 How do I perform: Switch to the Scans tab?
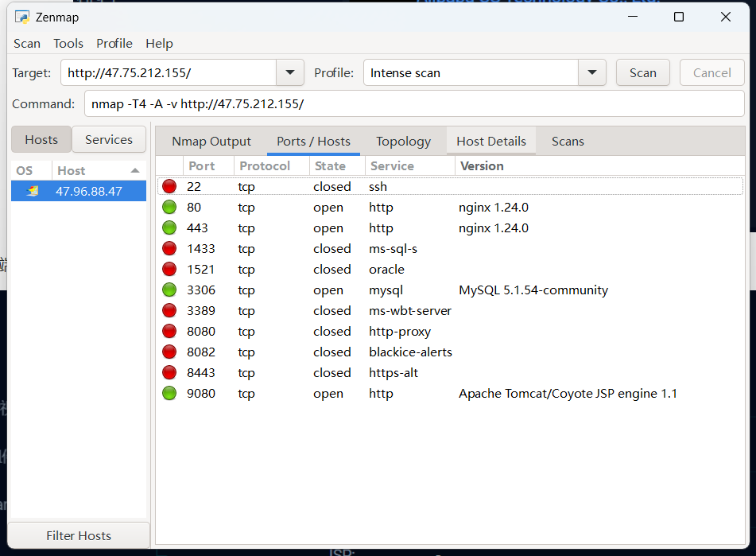[x=568, y=142]
